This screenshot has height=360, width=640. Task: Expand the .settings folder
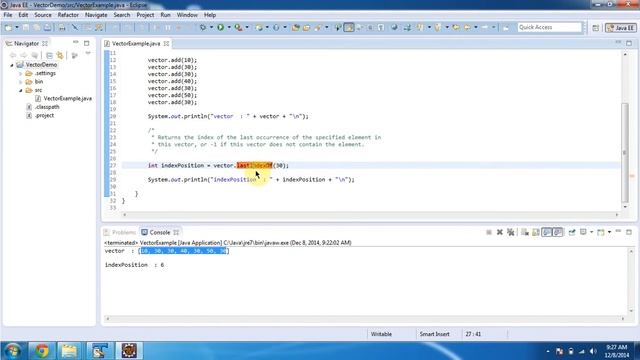point(20,73)
